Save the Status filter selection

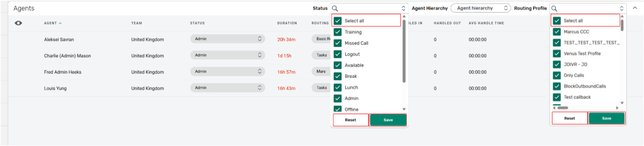click(x=388, y=120)
